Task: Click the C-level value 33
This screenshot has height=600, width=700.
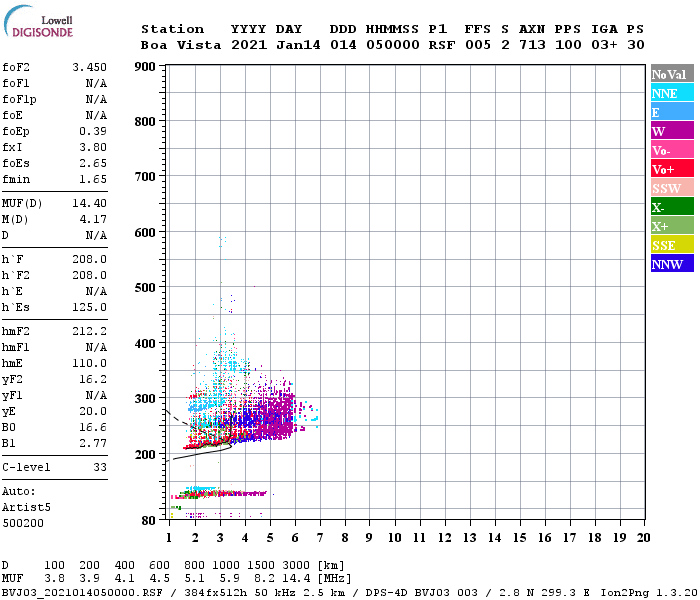Action: click(x=100, y=467)
